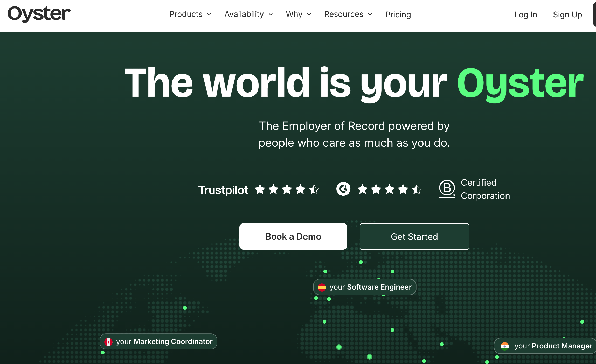
Task: Open the Resources menu
Action: [349, 14]
